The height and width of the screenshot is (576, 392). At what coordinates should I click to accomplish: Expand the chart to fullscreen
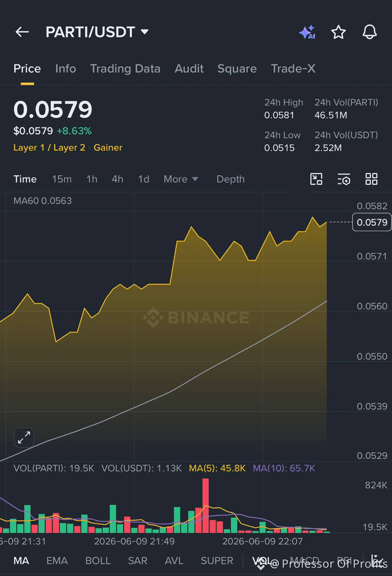click(24, 438)
